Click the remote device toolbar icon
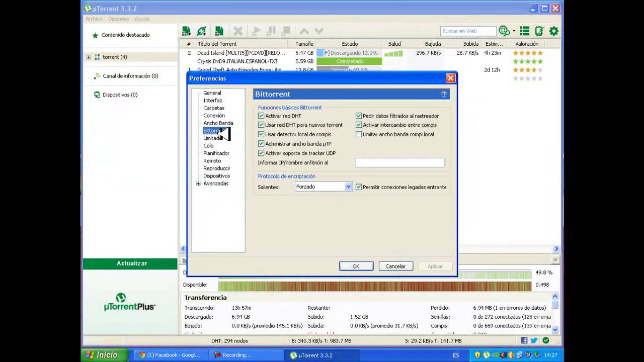 [539, 31]
